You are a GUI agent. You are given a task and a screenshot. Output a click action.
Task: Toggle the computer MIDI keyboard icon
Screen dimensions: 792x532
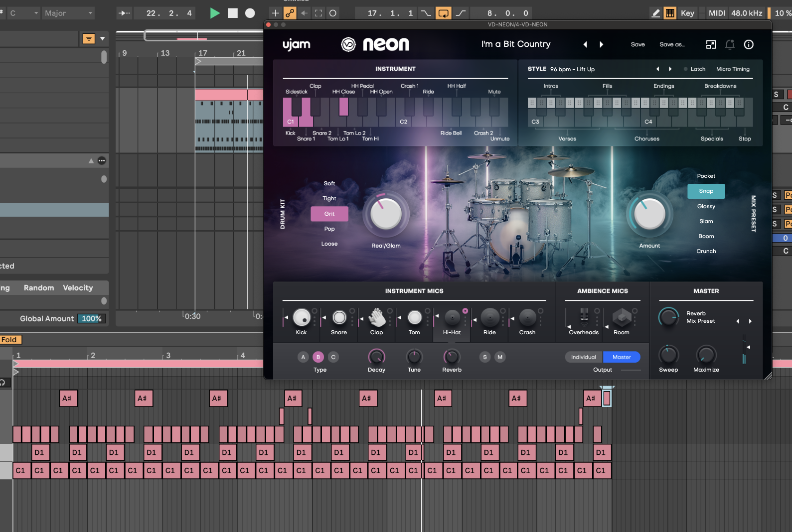(670, 13)
